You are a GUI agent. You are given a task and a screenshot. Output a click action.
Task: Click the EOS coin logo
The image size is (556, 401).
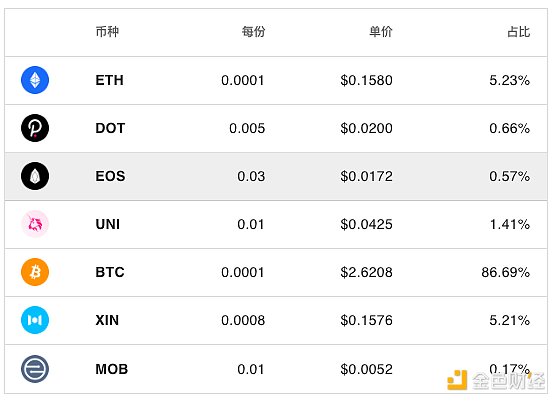[x=35, y=176]
